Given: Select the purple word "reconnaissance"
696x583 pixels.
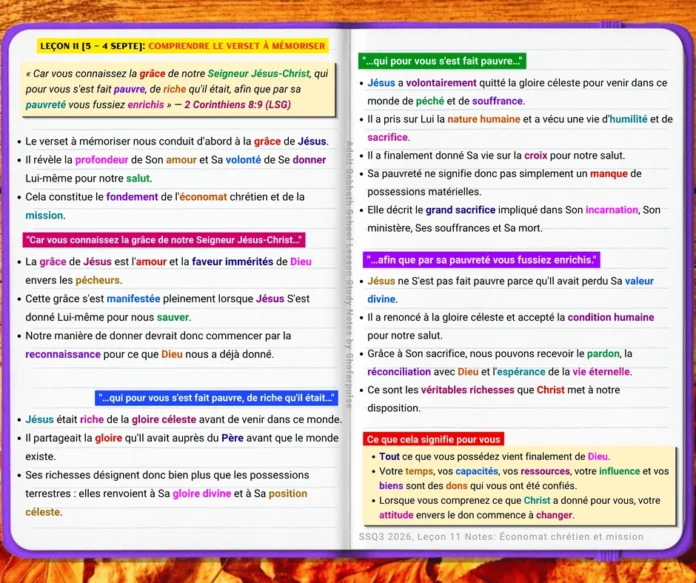Looking at the screenshot, I should pos(63,354).
